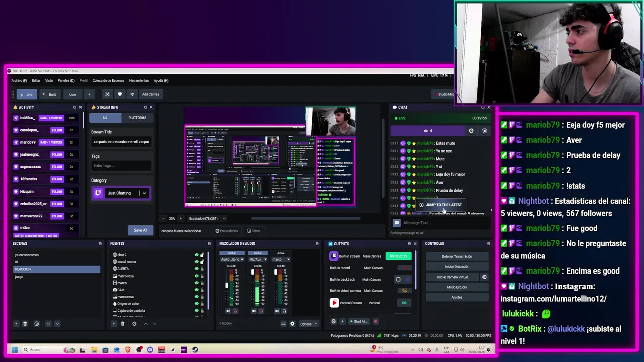Click the toolbar icon left of Add Canvas
This screenshot has height=362, width=644.
[x=132, y=94]
